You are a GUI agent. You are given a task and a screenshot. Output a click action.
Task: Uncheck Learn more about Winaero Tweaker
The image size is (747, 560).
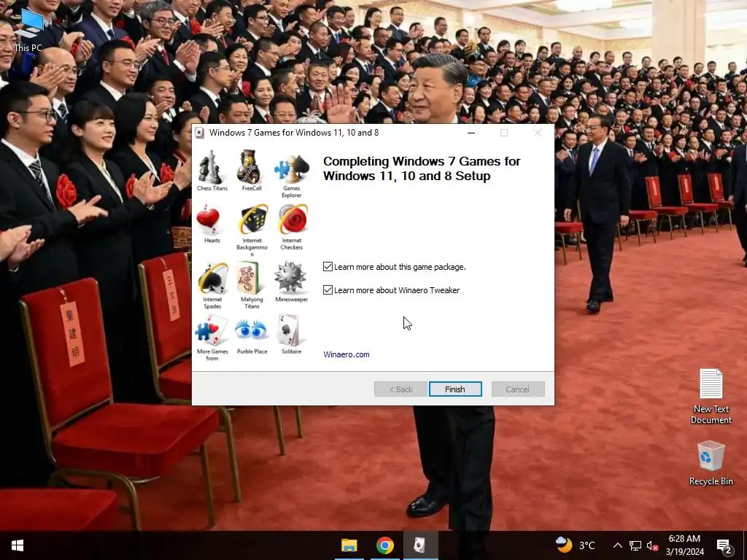pyautogui.click(x=328, y=289)
